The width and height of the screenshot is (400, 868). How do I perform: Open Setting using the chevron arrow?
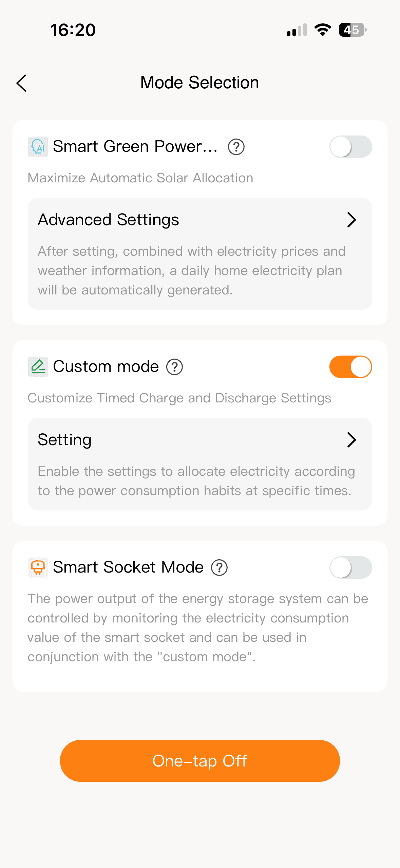coord(351,440)
